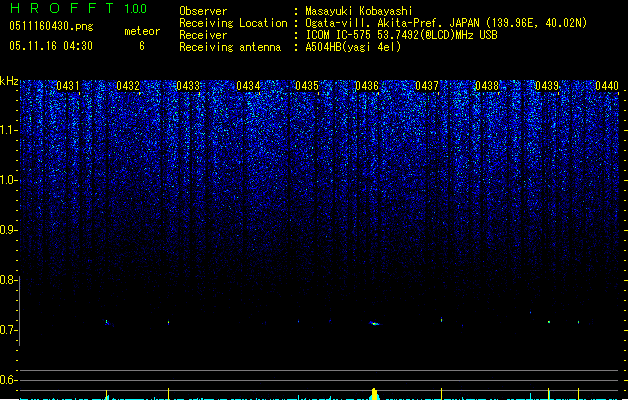Screen dimensions: 629x400
Task: Click the 0434 time marker
Action: click(x=248, y=86)
